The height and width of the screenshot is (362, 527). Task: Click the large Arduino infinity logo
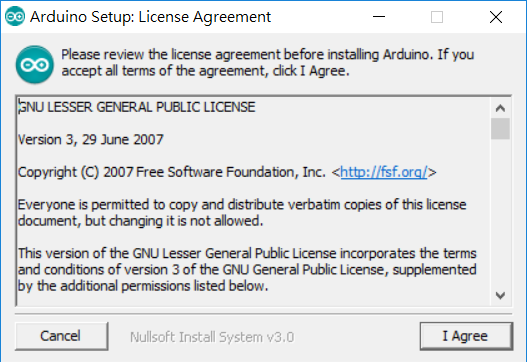35,65
